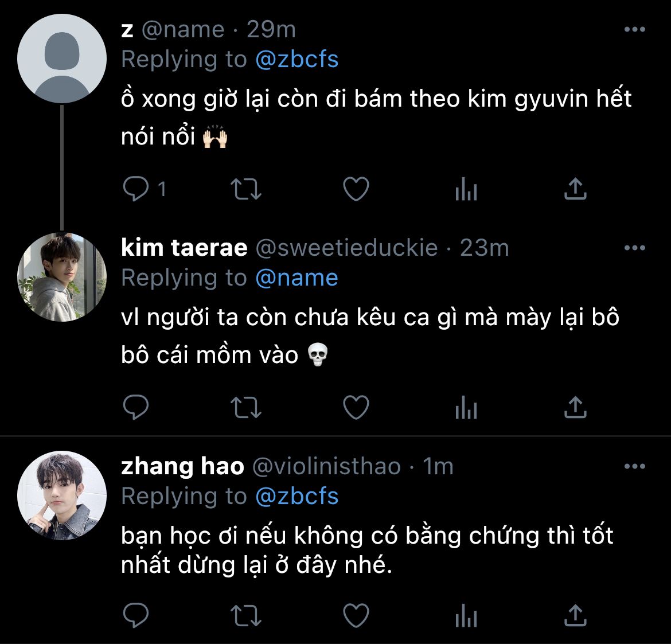Viewport: 671px width, 644px height.
Task: Retweet the tweet by z @name
Action: point(245,189)
